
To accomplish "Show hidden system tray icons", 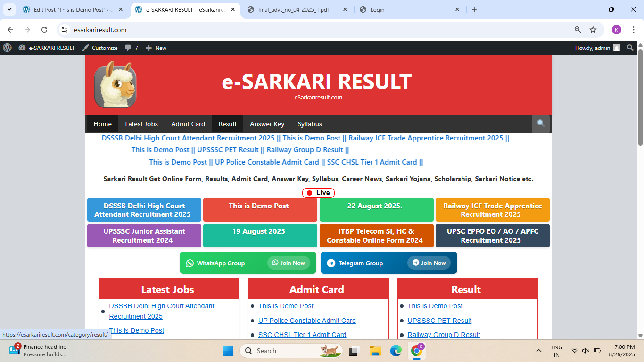I will [538, 351].
